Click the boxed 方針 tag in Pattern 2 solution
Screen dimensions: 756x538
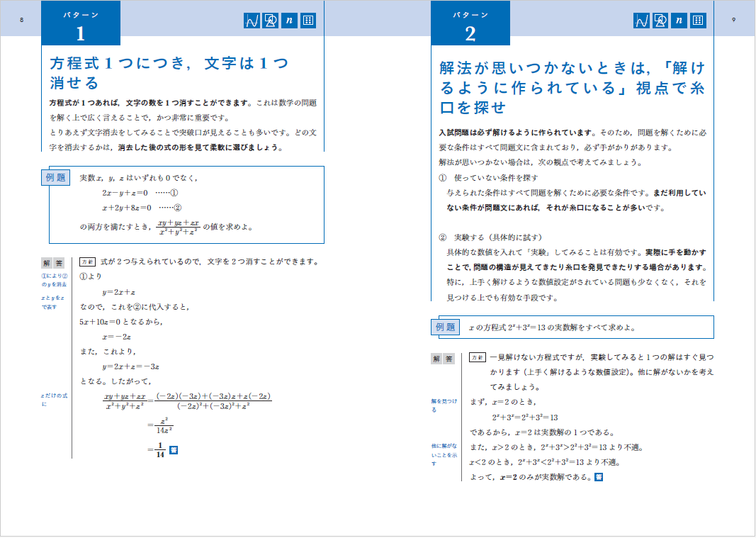click(478, 357)
